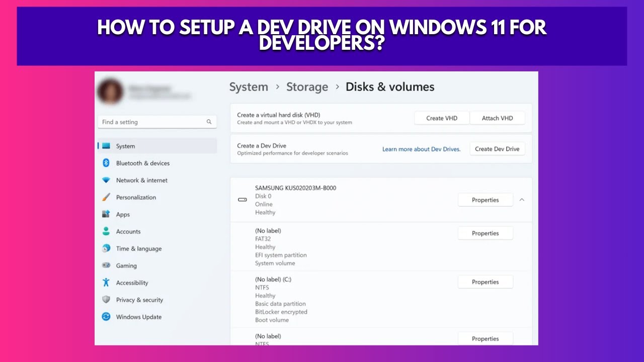Open Accessibility settings
This screenshot has width=644, height=362.
[x=157, y=283]
